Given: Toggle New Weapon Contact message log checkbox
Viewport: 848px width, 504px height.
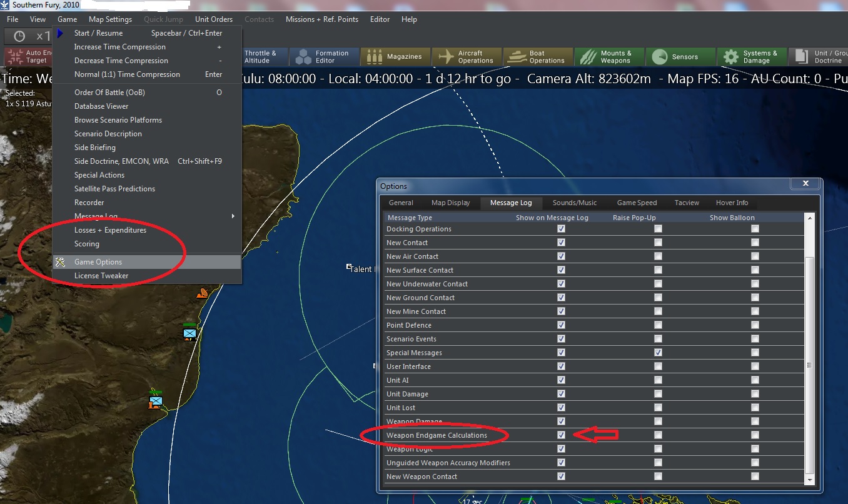Looking at the screenshot, I should (561, 476).
